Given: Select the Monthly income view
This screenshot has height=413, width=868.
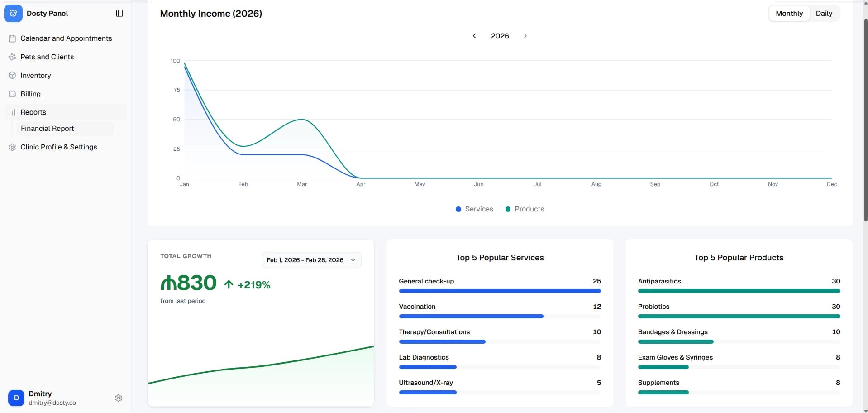Looking at the screenshot, I should pos(789,13).
